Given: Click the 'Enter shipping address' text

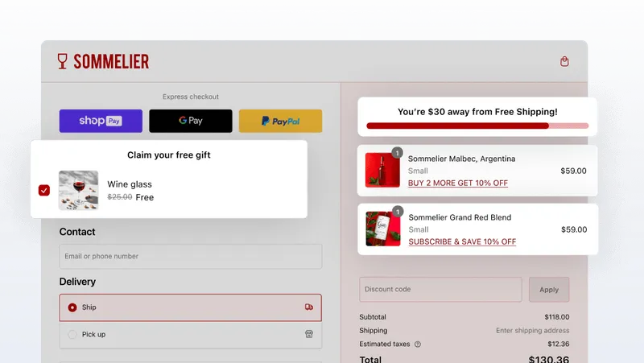Looking at the screenshot, I should [532, 331].
